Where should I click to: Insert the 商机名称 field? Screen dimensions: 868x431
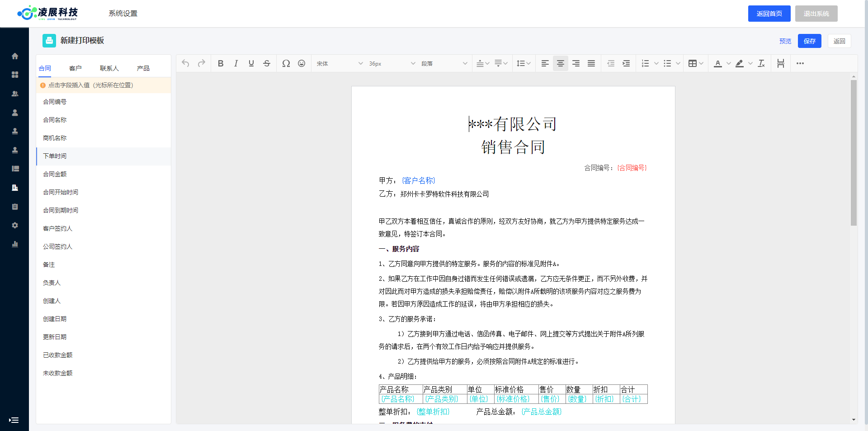(104, 138)
